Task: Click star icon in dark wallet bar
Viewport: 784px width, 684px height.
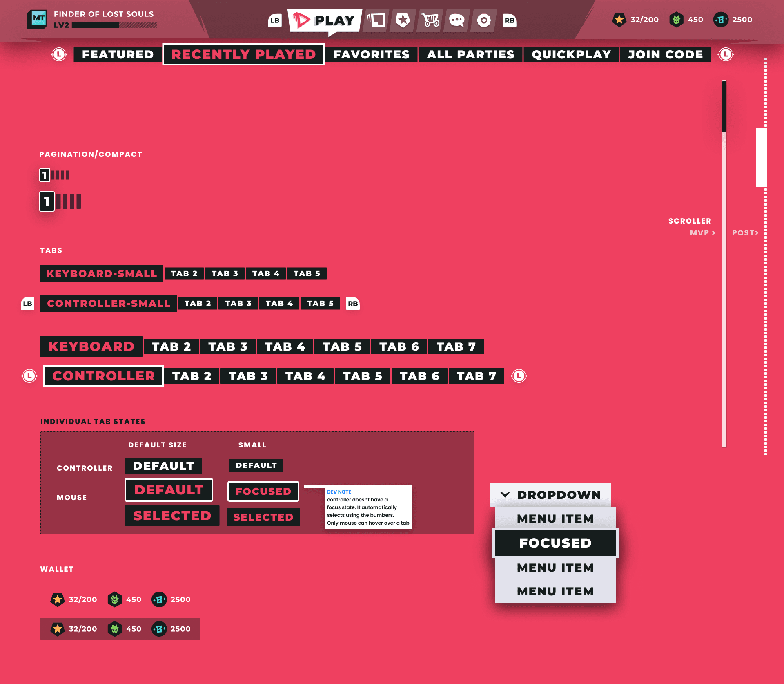Action: pos(58,629)
